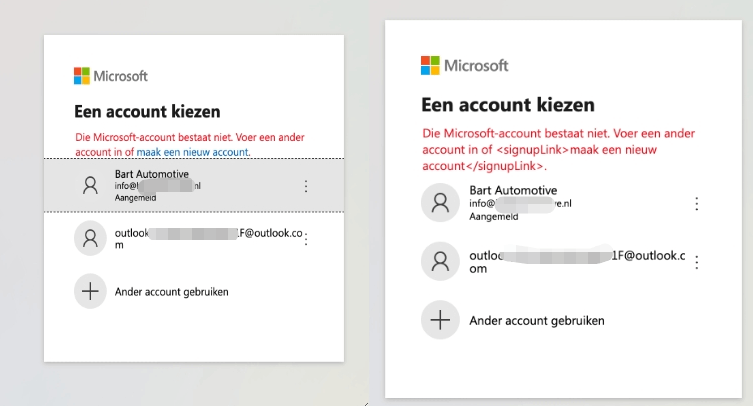Image resolution: width=753 pixels, height=406 pixels.
Task: Select the outlook.com email address, right dialog
Action: point(577,262)
